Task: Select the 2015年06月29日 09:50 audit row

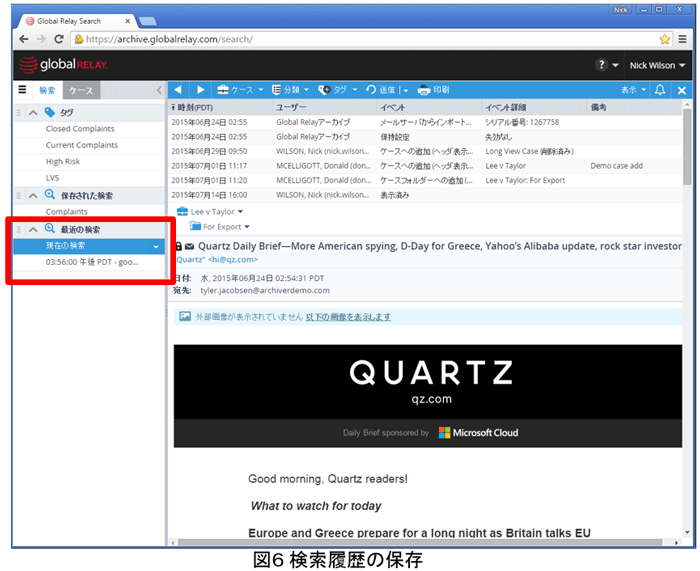Action: click(425, 151)
